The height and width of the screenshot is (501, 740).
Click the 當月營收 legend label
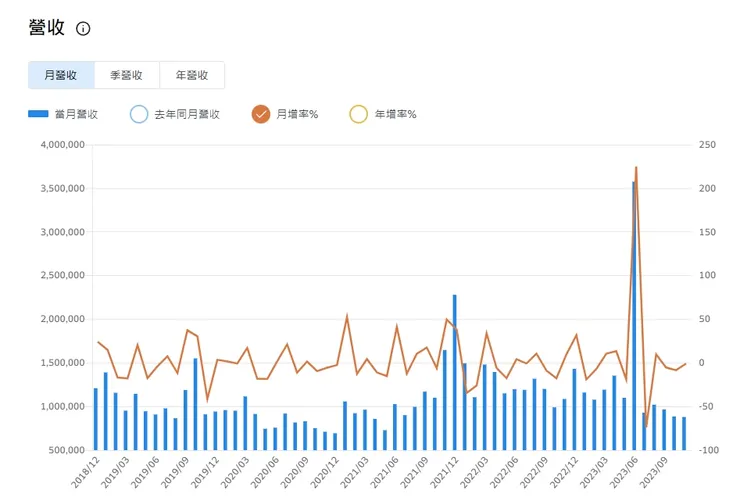(77, 115)
